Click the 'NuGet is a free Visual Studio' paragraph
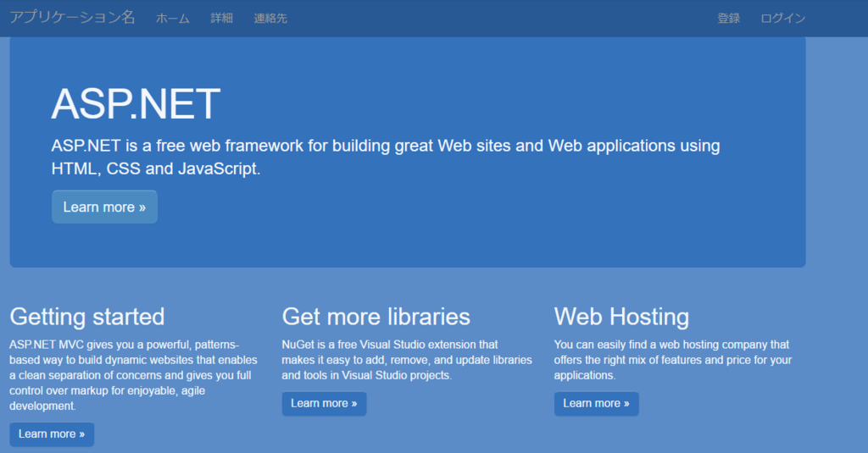 coord(407,360)
